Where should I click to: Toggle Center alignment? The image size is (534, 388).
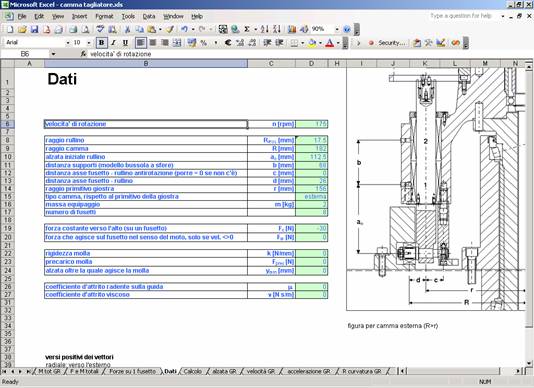click(153, 43)
